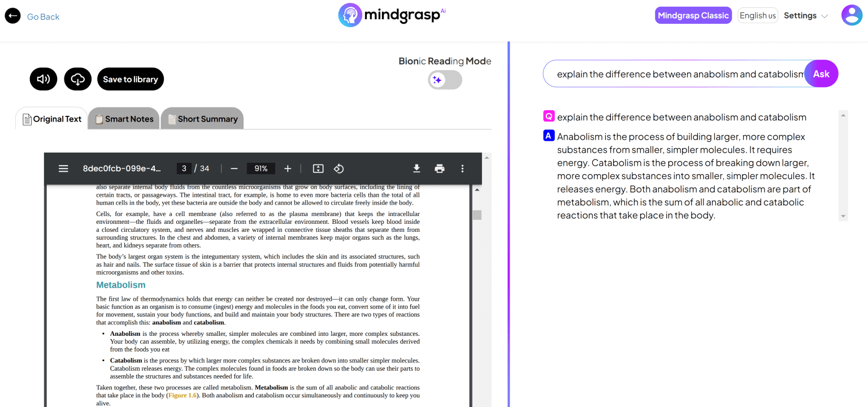Viewport: 868px width, 407px height.
Task: Click the Save to library button
Action: tap(131, 79)
